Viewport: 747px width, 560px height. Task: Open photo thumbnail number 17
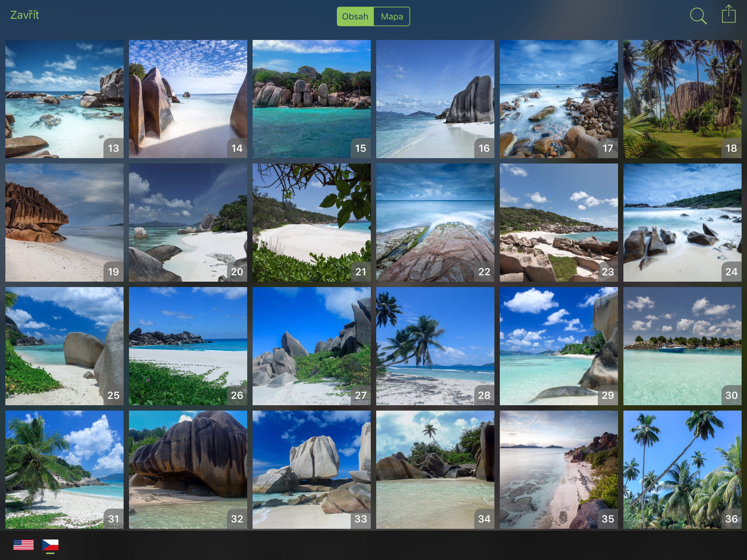click(559, 99)
